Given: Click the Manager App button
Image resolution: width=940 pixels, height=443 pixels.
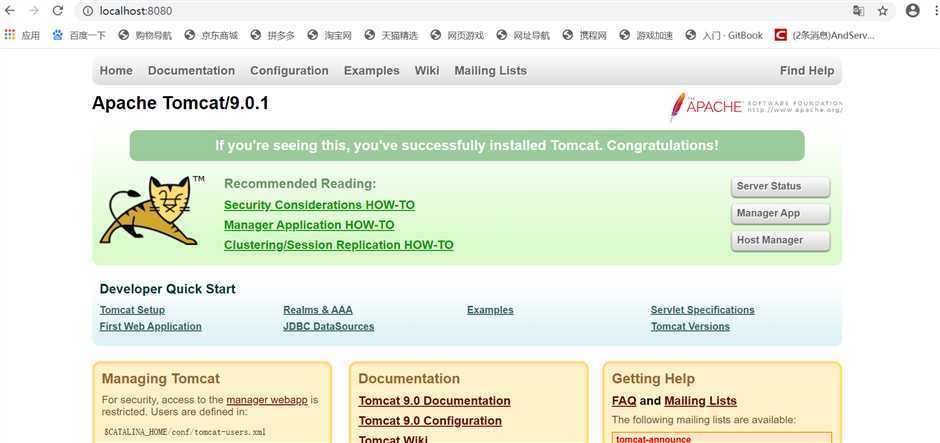Looking at the screenshot, I should click(x=781, y=213).
